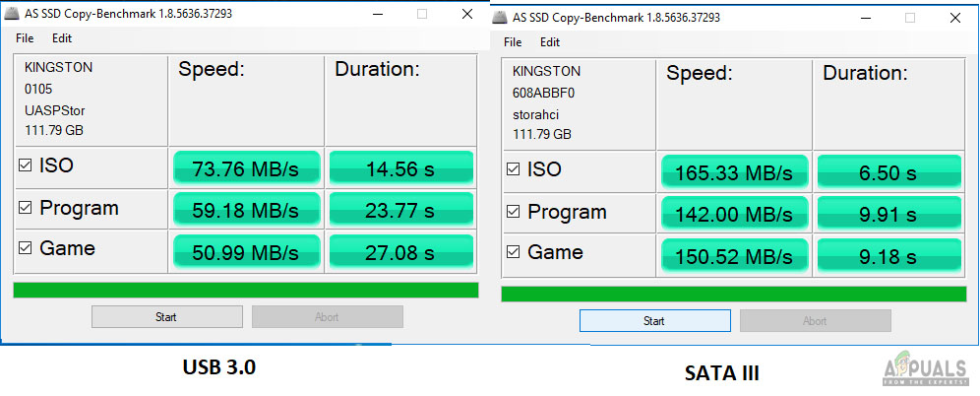This screenshot has height=396, width=980.
Task: Toggle the Program checkbox in the USB 3.0 window
Action: coord(25,208)
